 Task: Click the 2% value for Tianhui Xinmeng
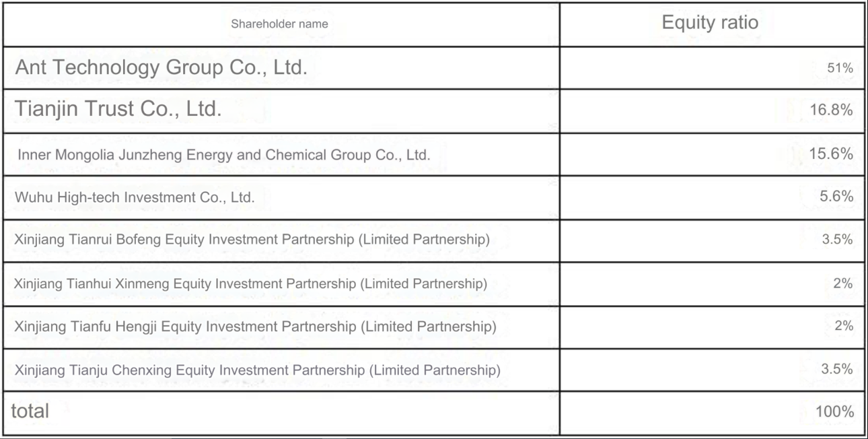pyautogui.click(x=842, y=283)
